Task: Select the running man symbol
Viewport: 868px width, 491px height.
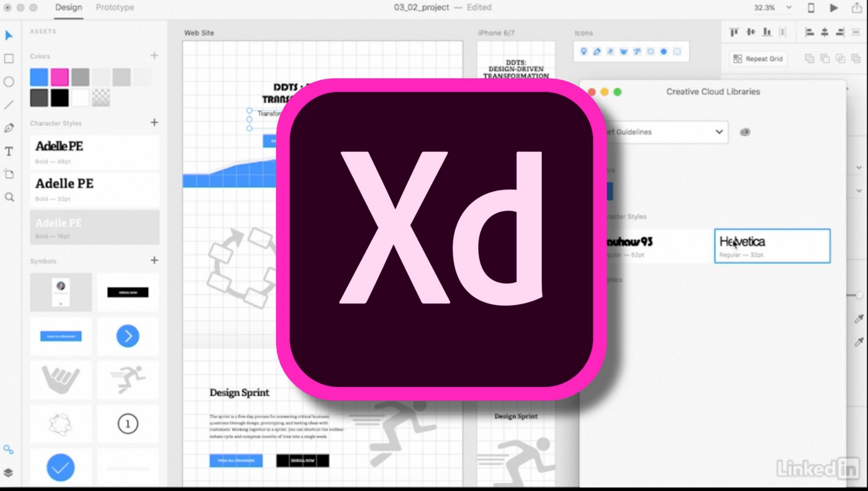Action: (128, 380)
